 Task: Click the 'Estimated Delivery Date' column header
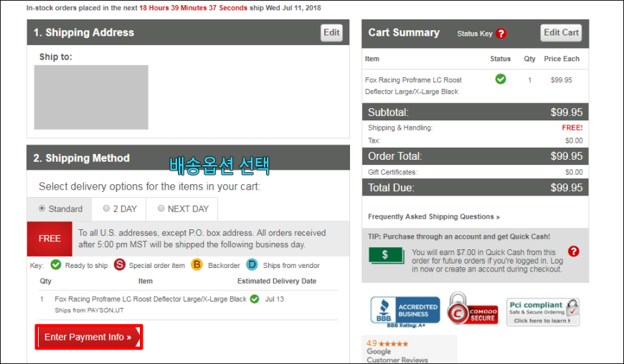277,281
